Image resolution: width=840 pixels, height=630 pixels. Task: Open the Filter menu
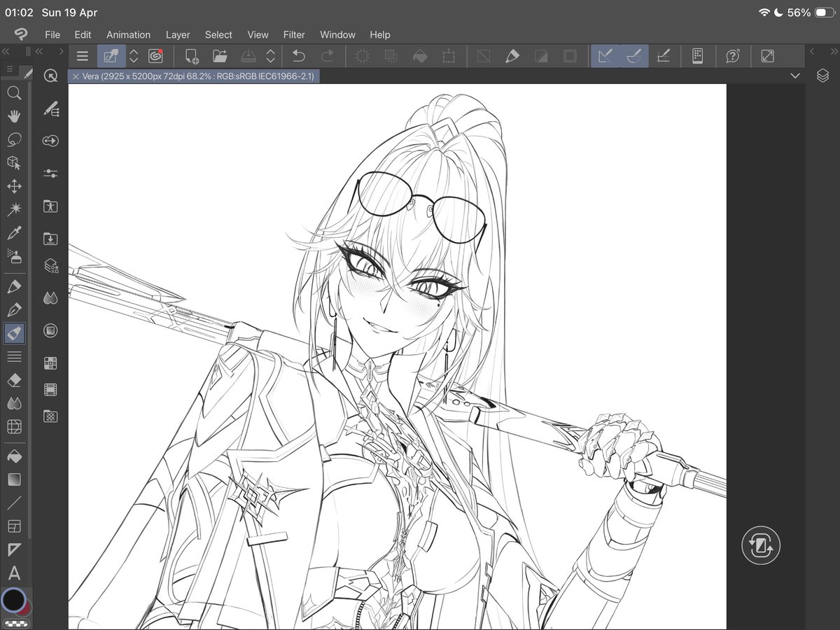click(x=294, y=34)
